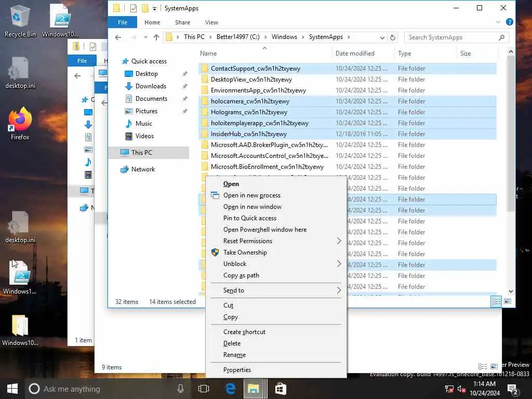Sort by the Type column header
532x399 pixels.
tap(426, 54)
